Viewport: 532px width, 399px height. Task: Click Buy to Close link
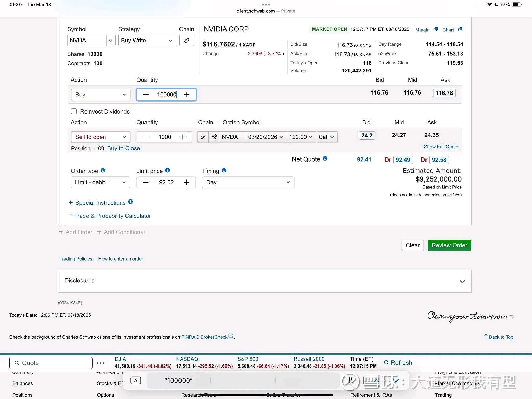[x=123, y=148]
